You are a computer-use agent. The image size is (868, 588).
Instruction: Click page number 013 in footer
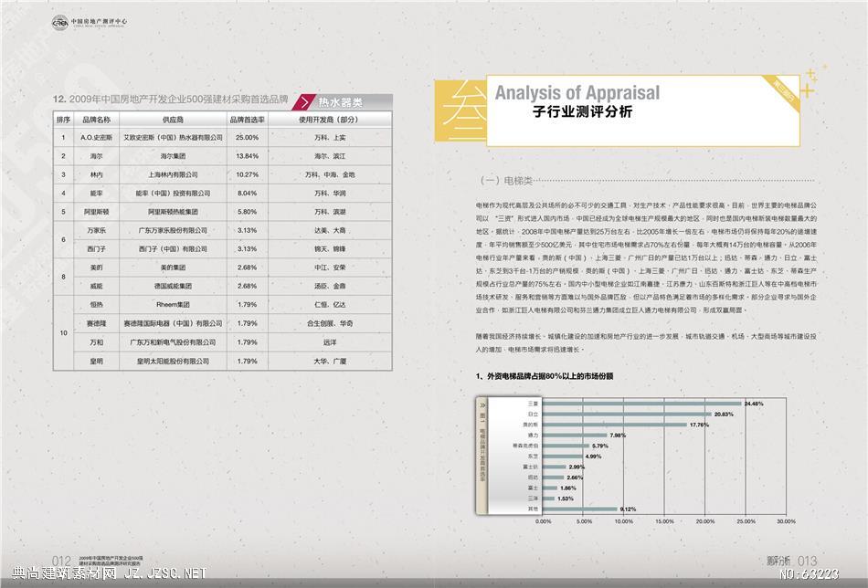pos(807,562)
